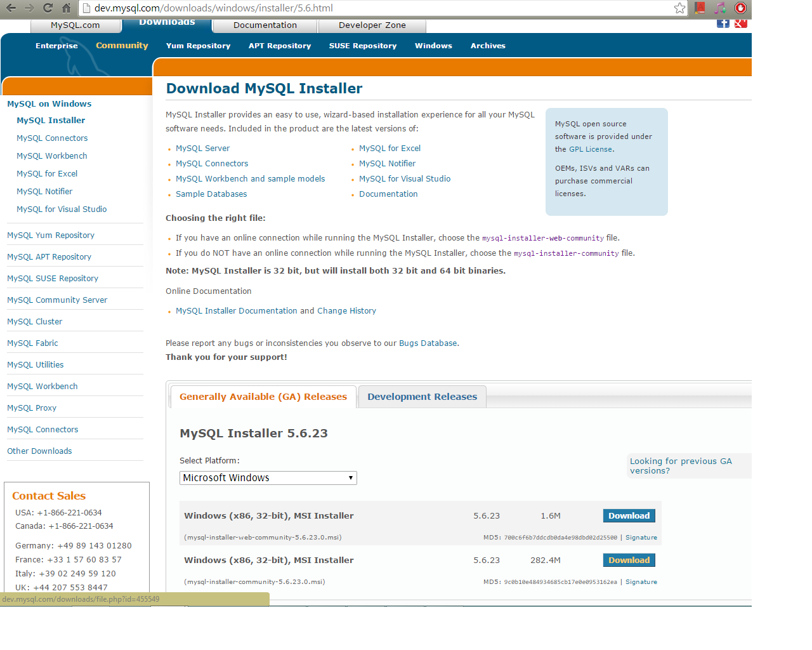The width and height of the screenshot is (812, 650).
Task: Open MySQL Community Server sidebar link
Action: point(57,300)
